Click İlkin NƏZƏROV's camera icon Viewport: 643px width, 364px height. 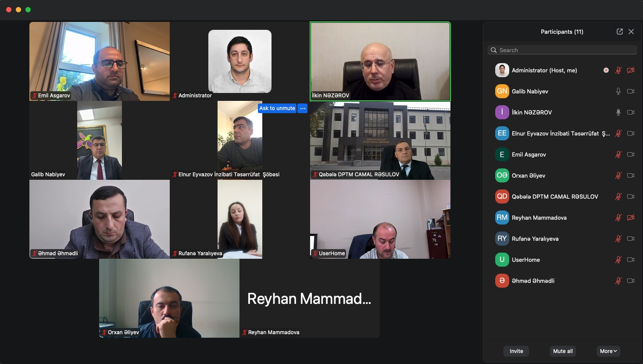click(631, 112)
